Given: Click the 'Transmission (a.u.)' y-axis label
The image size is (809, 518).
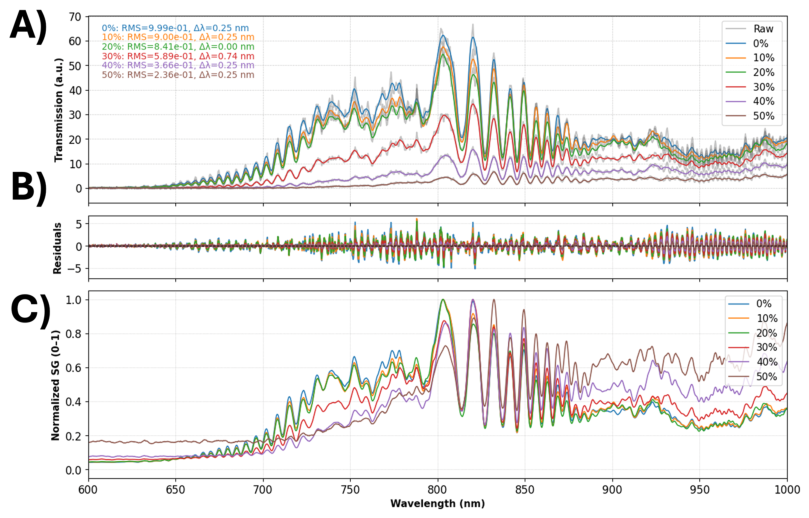Looking at the screenshot, I should pyautogui.click(x=59, y=108).
